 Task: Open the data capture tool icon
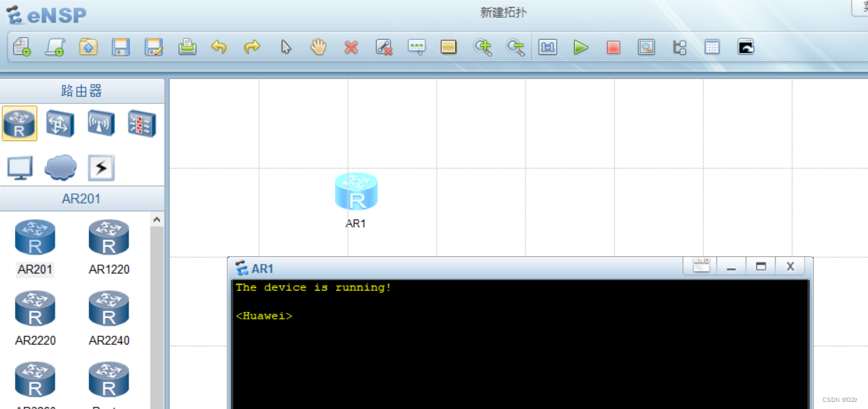coord(646,48)
